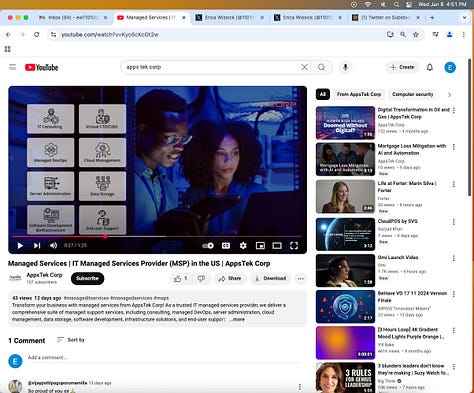Screen dimensions: 474x393
Task: Open a new browser tab
Action: [432, 17]
